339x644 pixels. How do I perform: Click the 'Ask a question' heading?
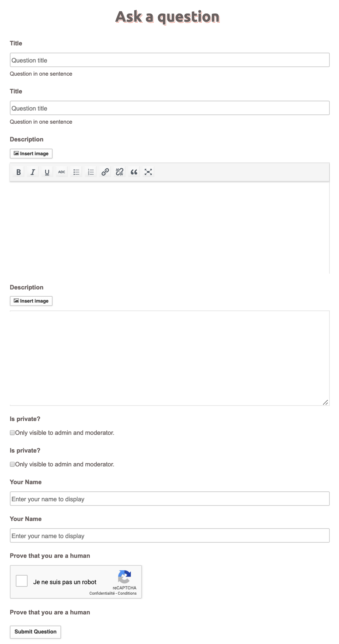(168, 17)
